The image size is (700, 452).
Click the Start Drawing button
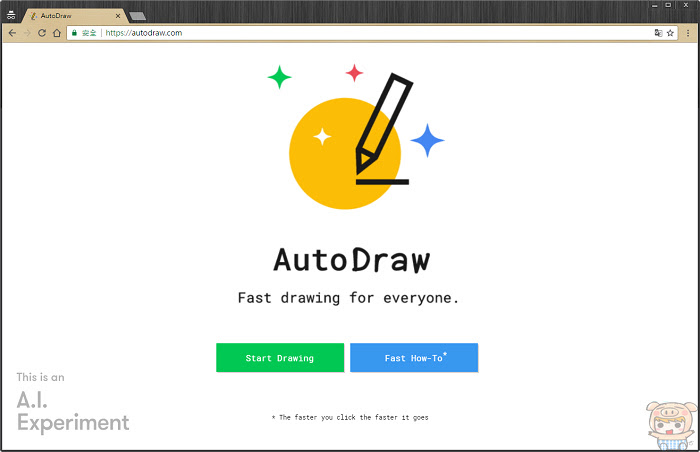[280, 357]
